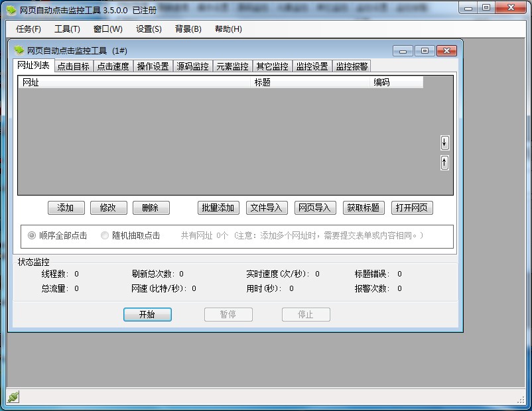Switch to the 点击目标 tab
Screen dimensions: 532x411
[x=73, y=66]
